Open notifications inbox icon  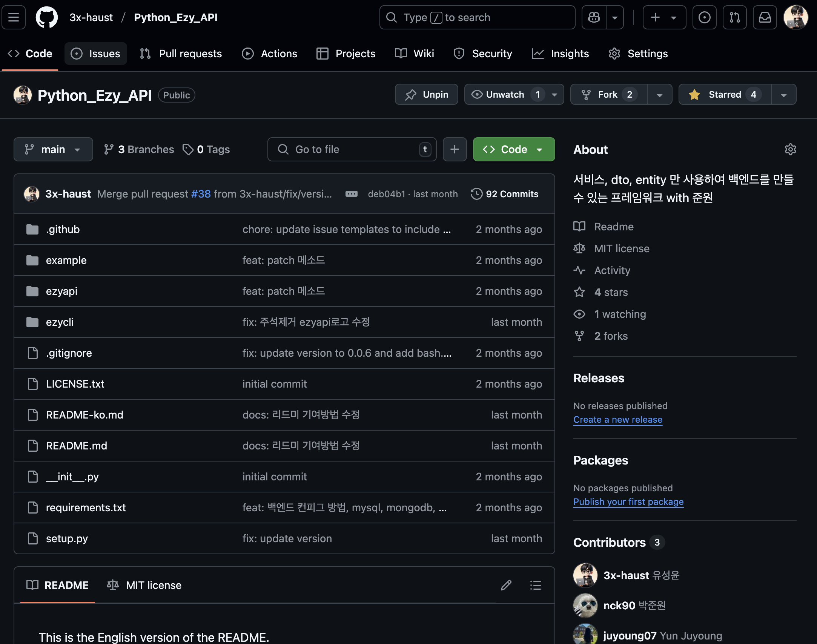coord(765,17)
